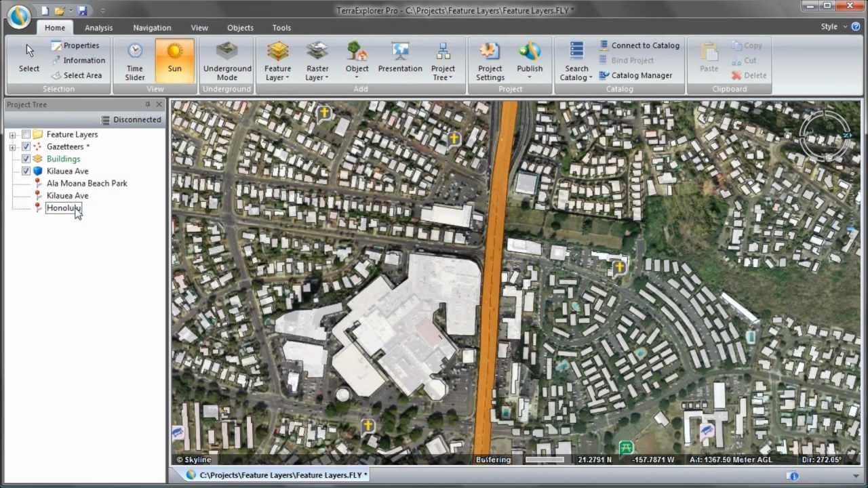Uncheck the Buildings layer checkbox
This screenshot has height=488, width=868.
click(26, 159)
